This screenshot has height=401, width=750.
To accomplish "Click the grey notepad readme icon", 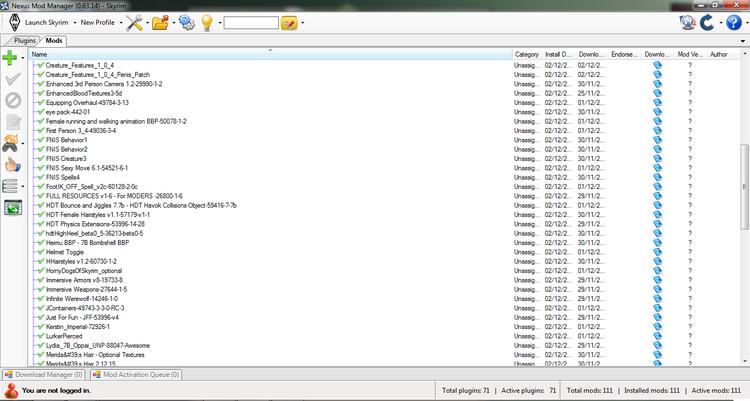I will click(x=13, y=122).
